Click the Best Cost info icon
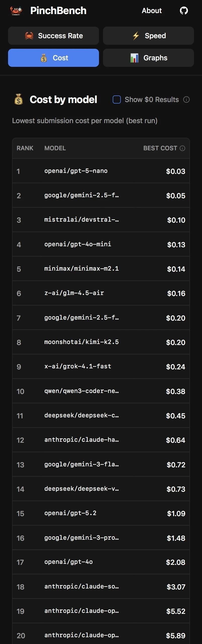This screenshot has height=644, width=202. coord(183,148)
